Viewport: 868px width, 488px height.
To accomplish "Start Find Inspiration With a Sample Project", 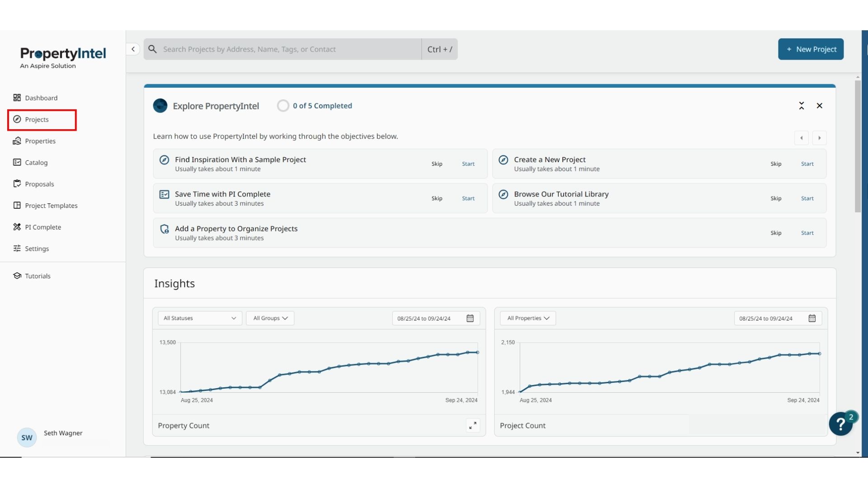I will tap(468, 164).
